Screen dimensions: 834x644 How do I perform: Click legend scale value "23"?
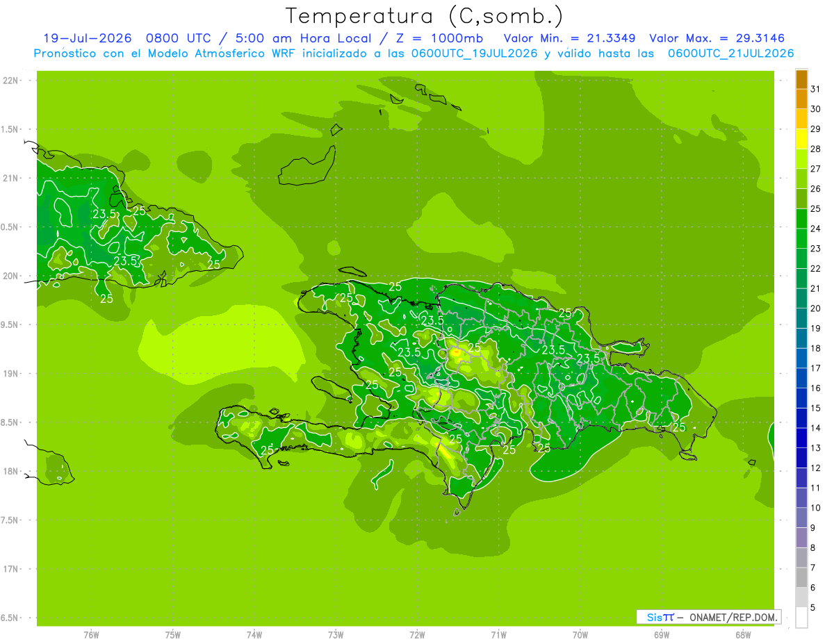click(x=815, y=249)
